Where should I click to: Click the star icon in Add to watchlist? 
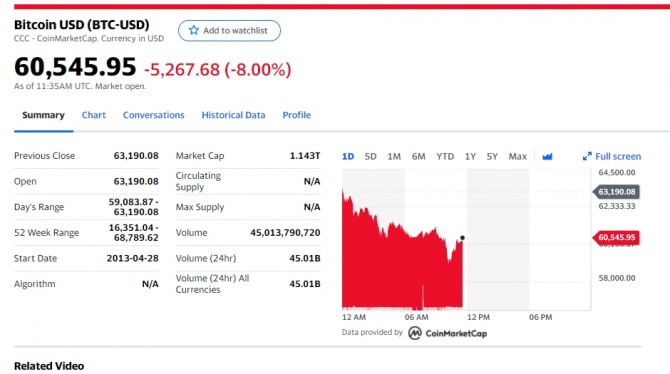click(194, 30)
